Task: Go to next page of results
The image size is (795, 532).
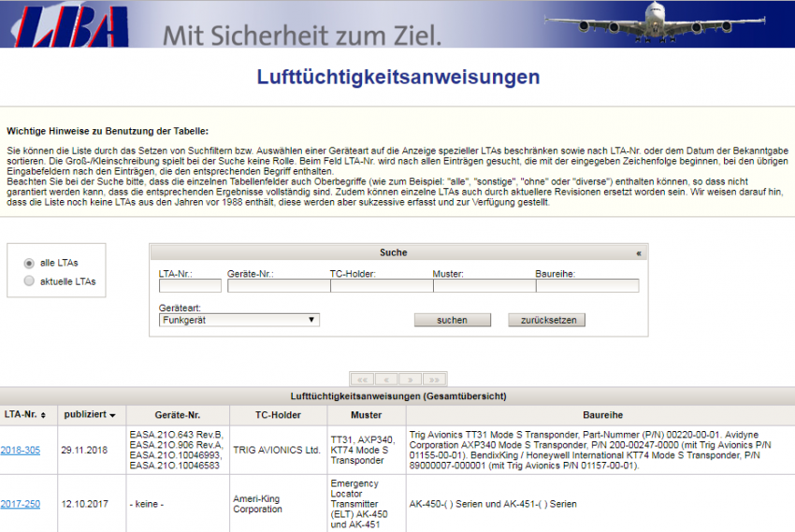Action: 411,379
